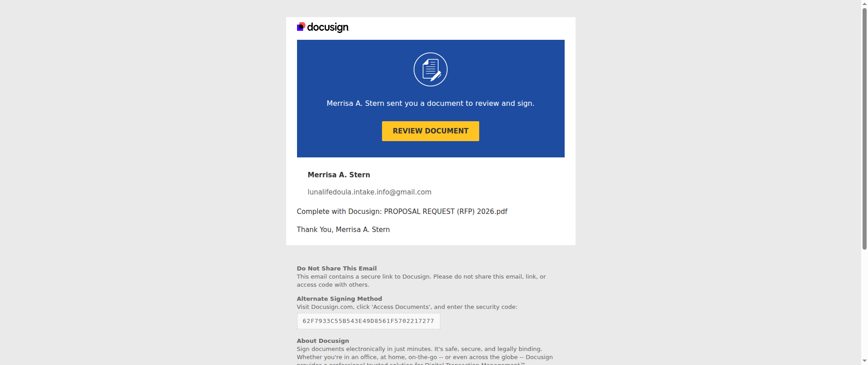This screenshot has width=868, height=365.
Task: Click the 'Do Not Share This Email' heading
Action: pos(336,269)
